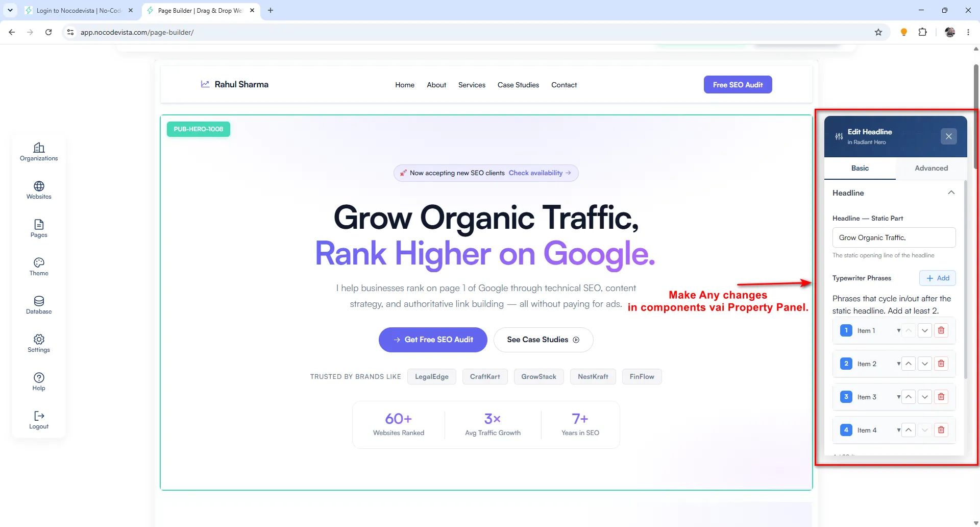
Task: Move Item 3 up
Action: 909,397
